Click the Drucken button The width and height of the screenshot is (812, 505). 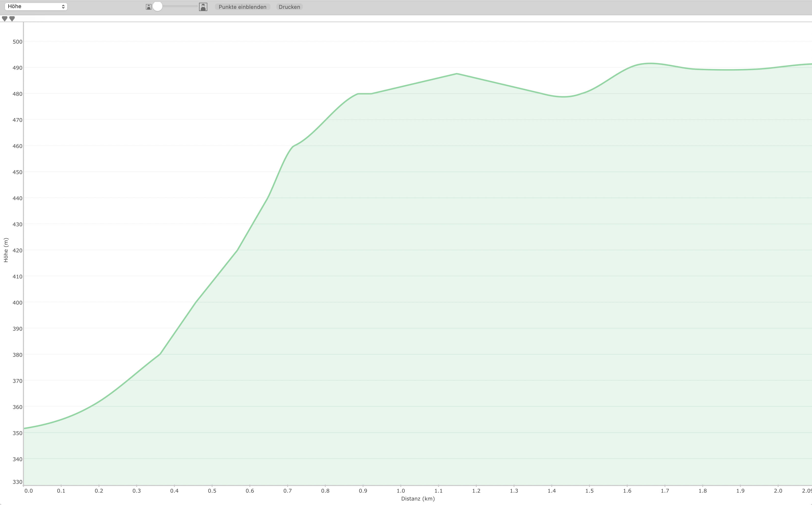click(289, 7)
